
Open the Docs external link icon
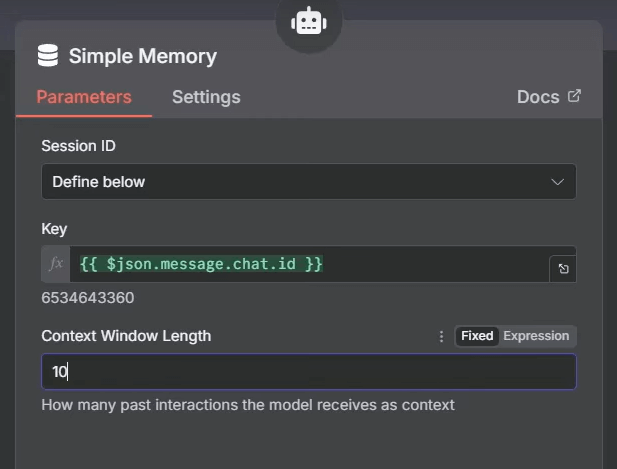(x=574, y=96)
